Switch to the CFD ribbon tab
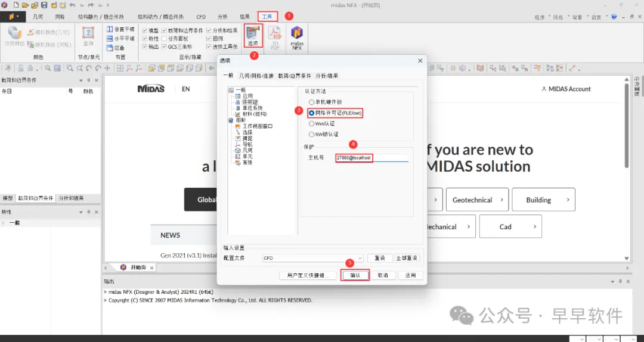The image size is (644, 342). (x=201, y=17)
